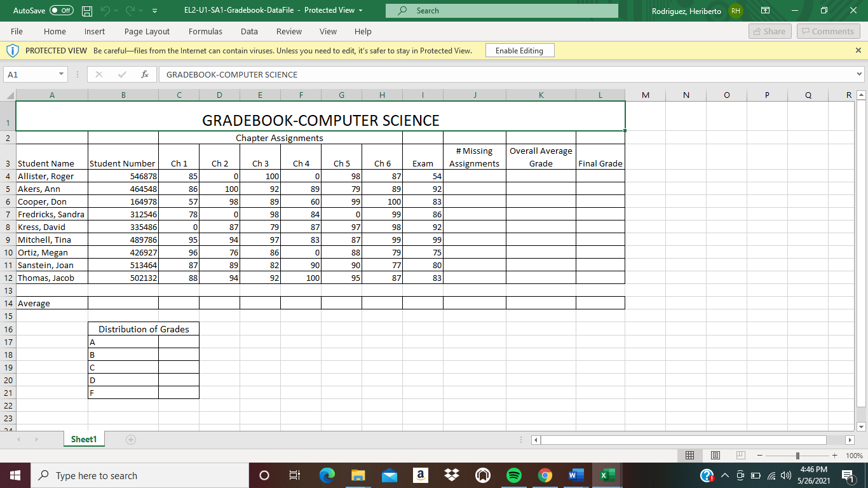This screenshot has height=488, width=868.
Task: Click the formula bar Cancel X icon
Action: [x=98, y=74]
